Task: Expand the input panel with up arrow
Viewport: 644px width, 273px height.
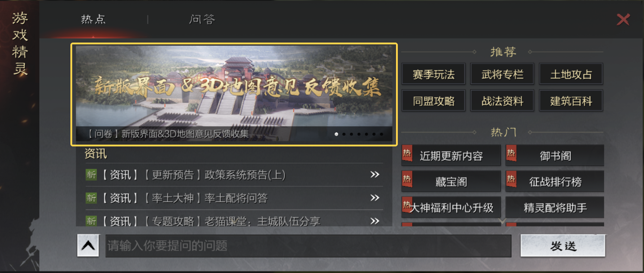Action: (88, 246)
